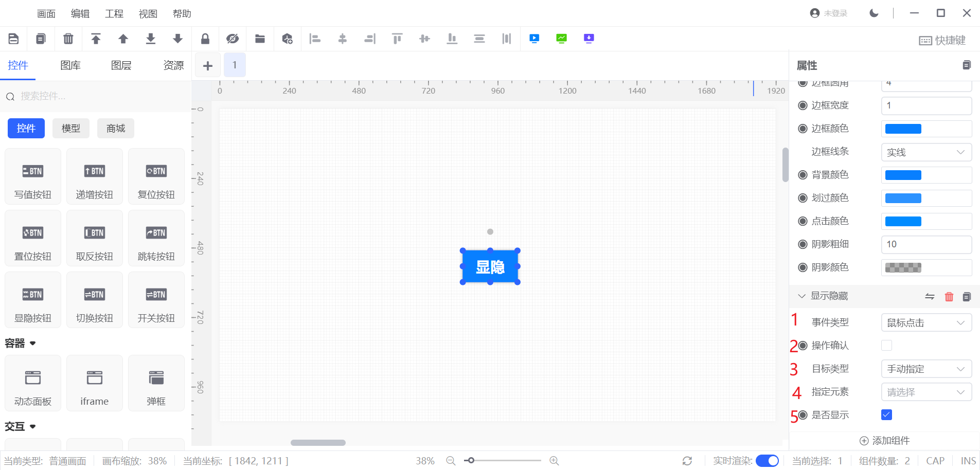
Task: Toggle the 实时渲染 switch
Action: (x=767, y=461)
